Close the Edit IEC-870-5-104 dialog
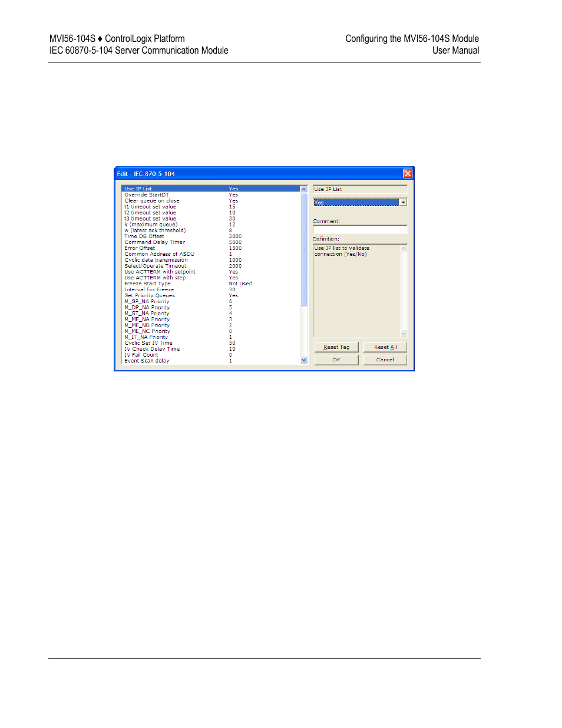This screenshot has height=728, width=562. (408, 173)
